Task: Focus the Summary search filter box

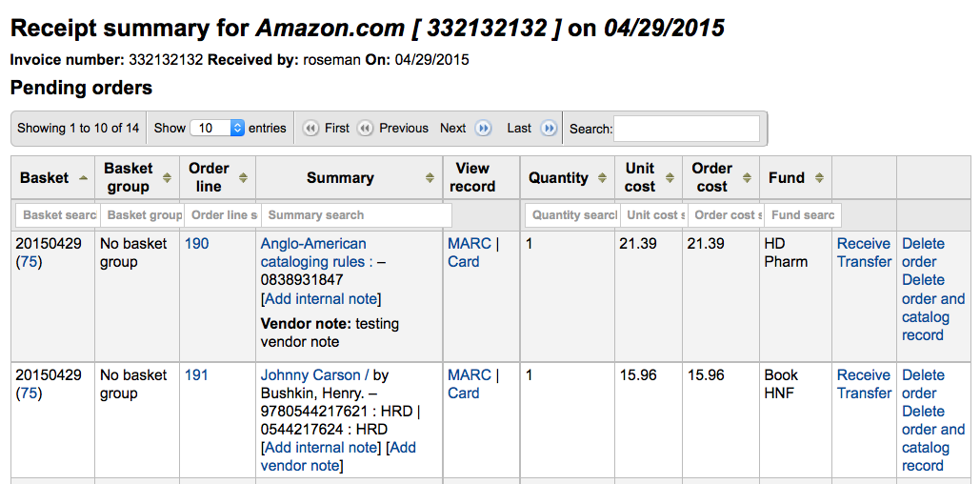Action: tap(355, 215)
